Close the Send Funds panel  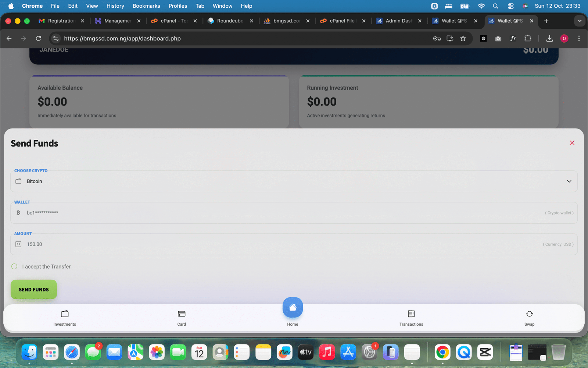572,143
